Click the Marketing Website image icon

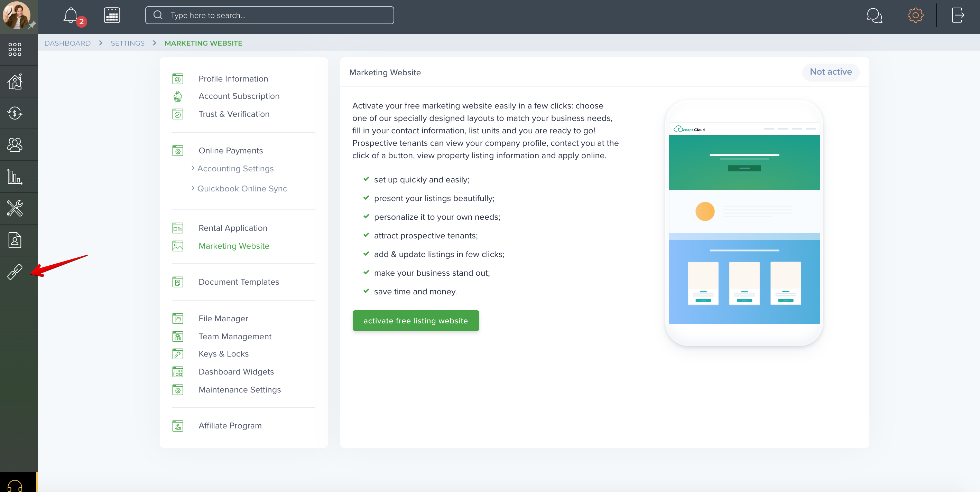pos(178,246)
